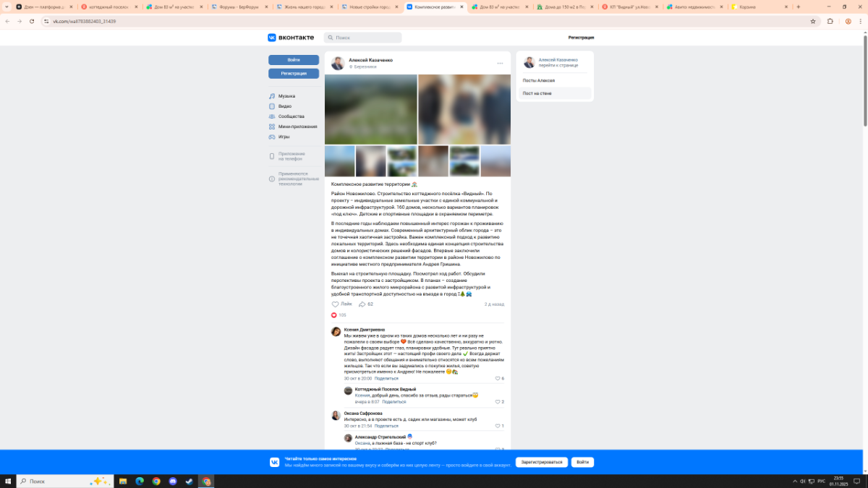Bookmark this page with the star icon
The width and height of the screenshot is (868, 488).
pyautogui.click(x=813, y=21)
